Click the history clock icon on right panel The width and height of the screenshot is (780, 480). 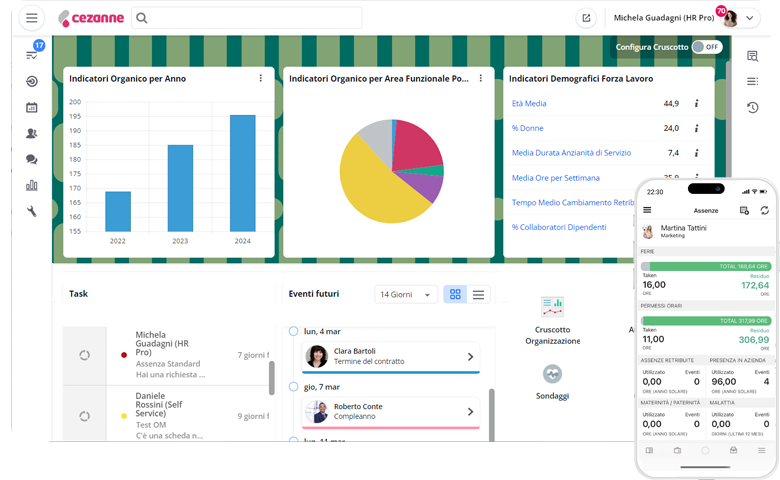(x=752, y=107)
